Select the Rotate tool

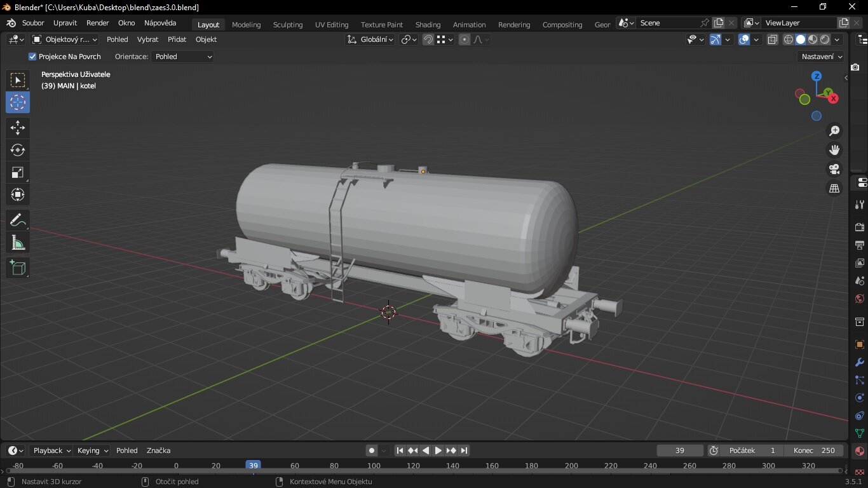coord(18,150)
